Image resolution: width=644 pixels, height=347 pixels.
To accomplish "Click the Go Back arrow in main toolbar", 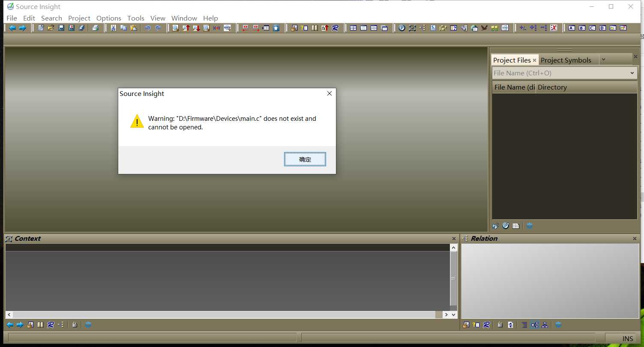I will click(x=12, y=28).
